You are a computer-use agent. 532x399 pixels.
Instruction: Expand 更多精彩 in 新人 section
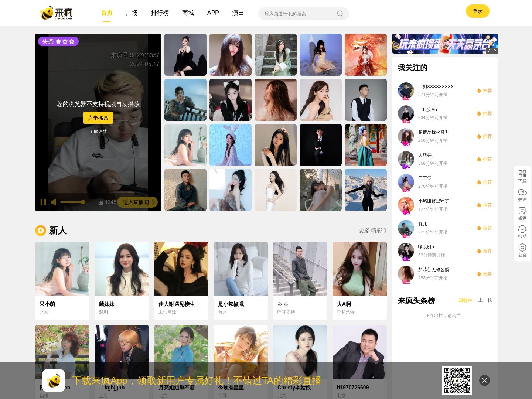(x=372, y=231)
